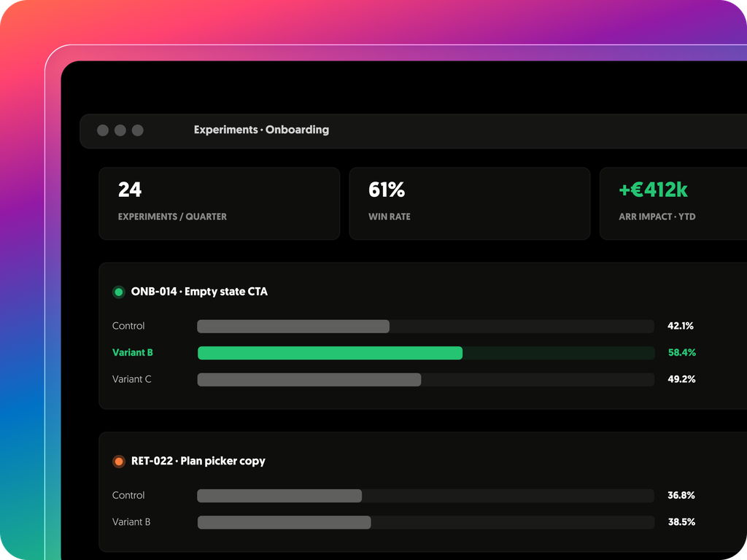Open the 61% Win Rate card
The width and height of the screenshot is (747, 560).
point(470,203)
